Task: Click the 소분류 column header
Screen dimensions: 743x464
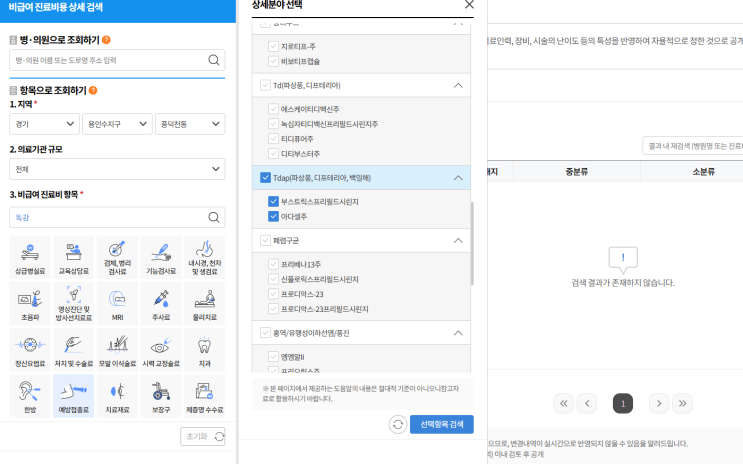Action: coord(704,172)
